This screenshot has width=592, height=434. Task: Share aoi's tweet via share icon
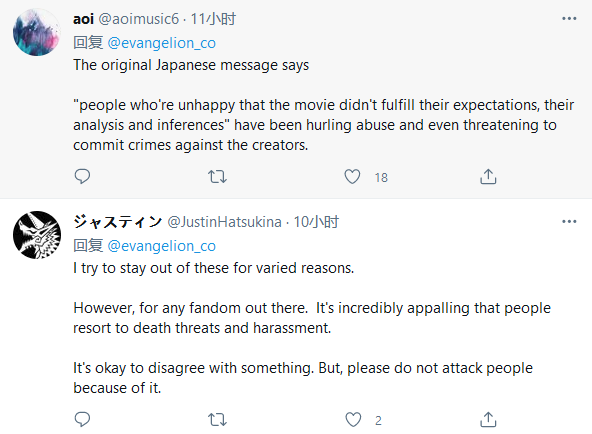(488, 176)
